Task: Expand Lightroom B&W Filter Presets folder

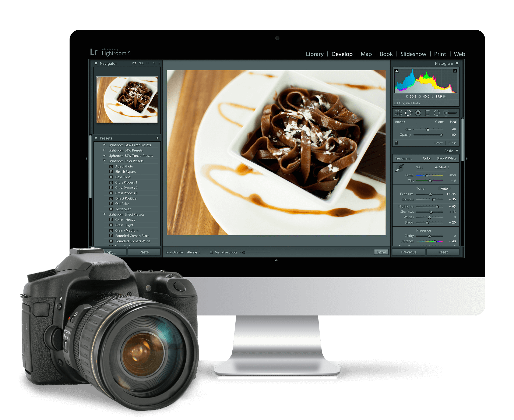Action: pos(104,145)
